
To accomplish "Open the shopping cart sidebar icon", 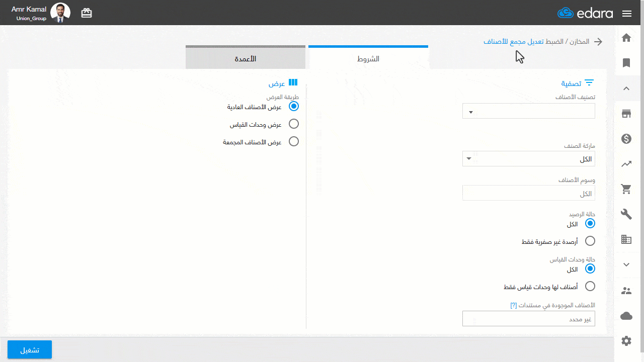I will pyautogui.click(x=626, y=189).
